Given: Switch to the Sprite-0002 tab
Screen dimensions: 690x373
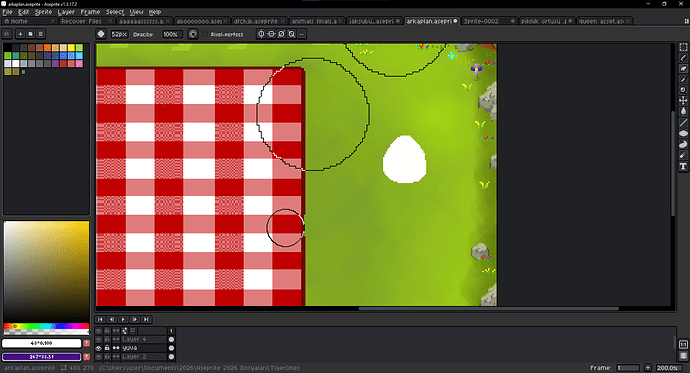Looking at the screenshot, I should coord(489,21).
